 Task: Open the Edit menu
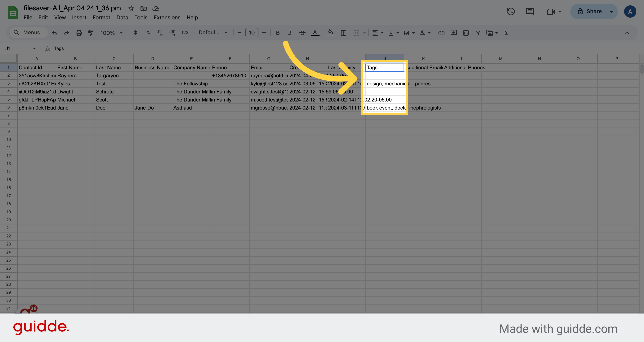43,17
